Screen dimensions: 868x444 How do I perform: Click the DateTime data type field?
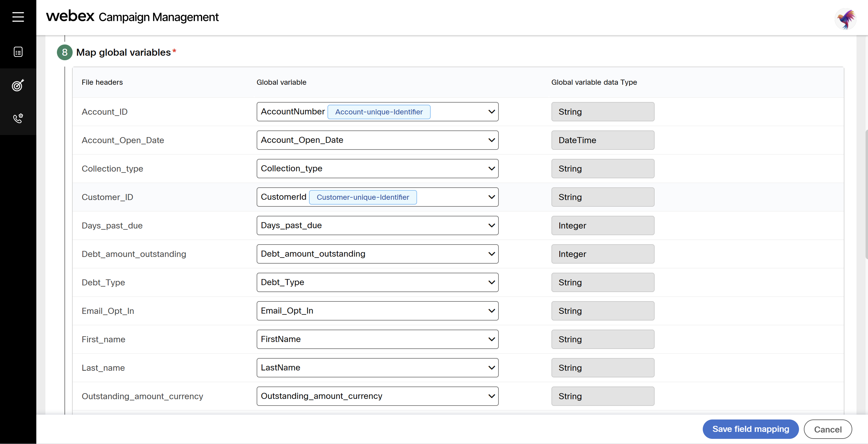point(603,140)
